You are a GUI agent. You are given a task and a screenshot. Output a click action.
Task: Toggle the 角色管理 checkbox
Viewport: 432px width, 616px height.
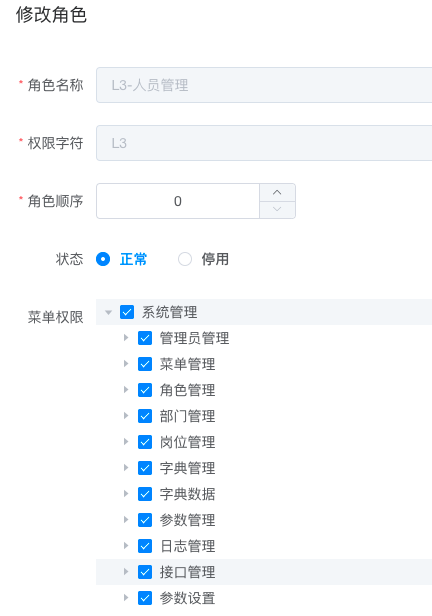point(145,390)
